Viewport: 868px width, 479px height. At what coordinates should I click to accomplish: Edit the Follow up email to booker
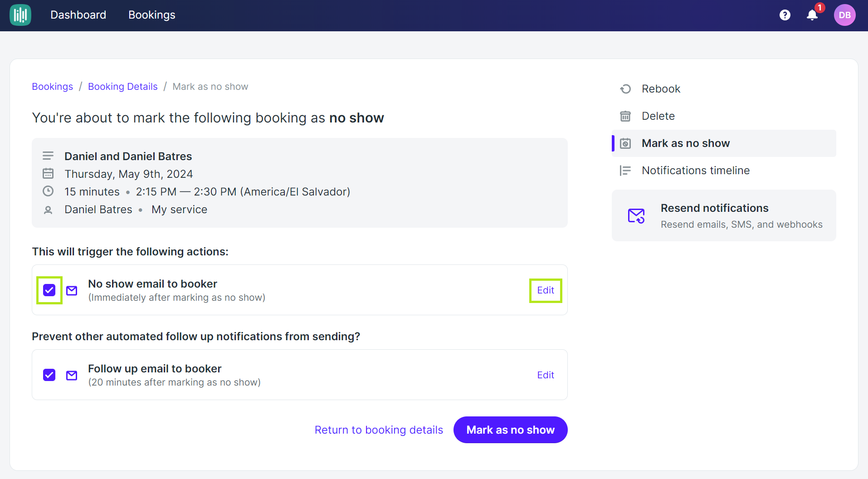coord(546,375)
